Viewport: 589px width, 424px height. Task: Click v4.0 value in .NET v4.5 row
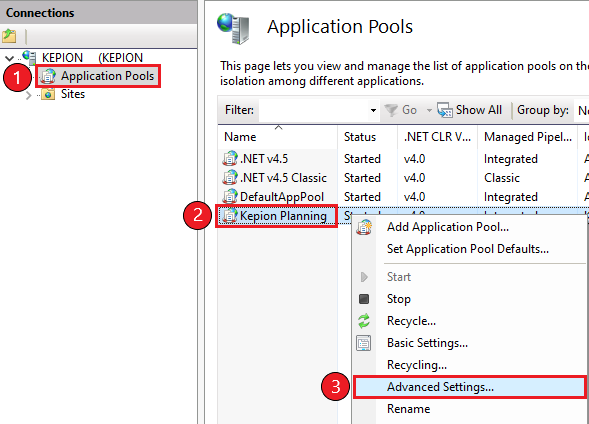pos(414,159)
